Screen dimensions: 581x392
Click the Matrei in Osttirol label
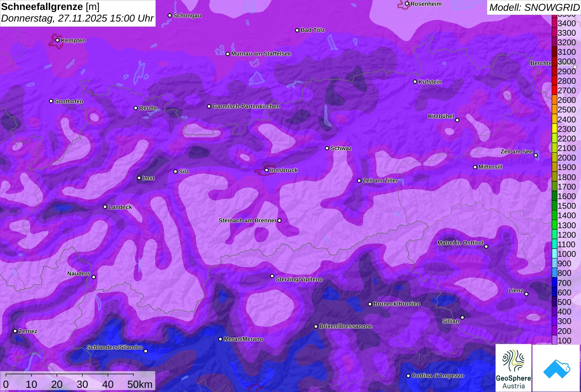click(x=460, y=243)
